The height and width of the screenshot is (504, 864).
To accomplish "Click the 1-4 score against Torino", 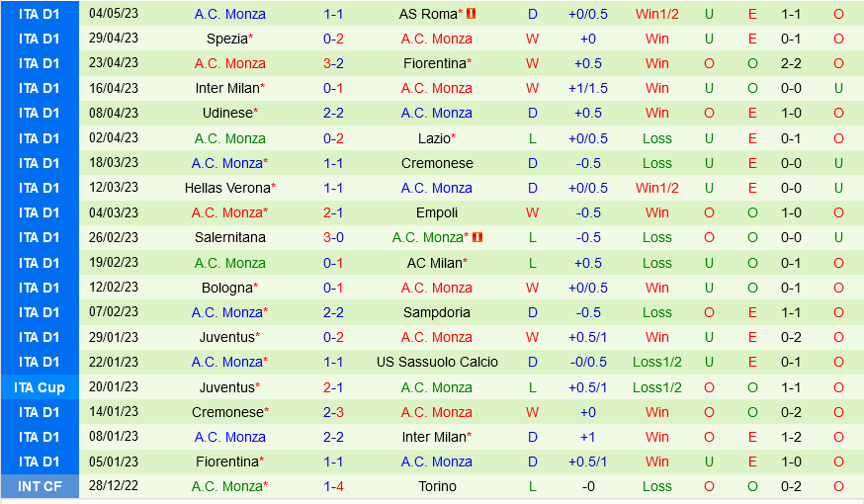I will [x=333, y=486].
